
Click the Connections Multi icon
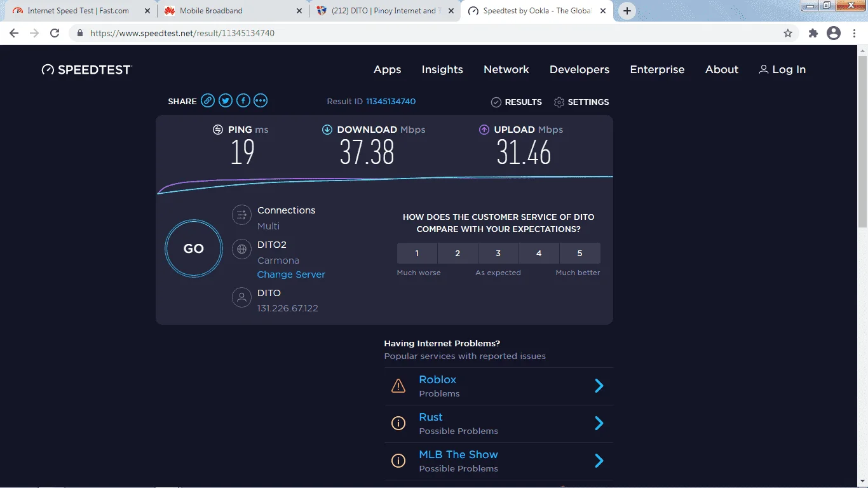241,215
